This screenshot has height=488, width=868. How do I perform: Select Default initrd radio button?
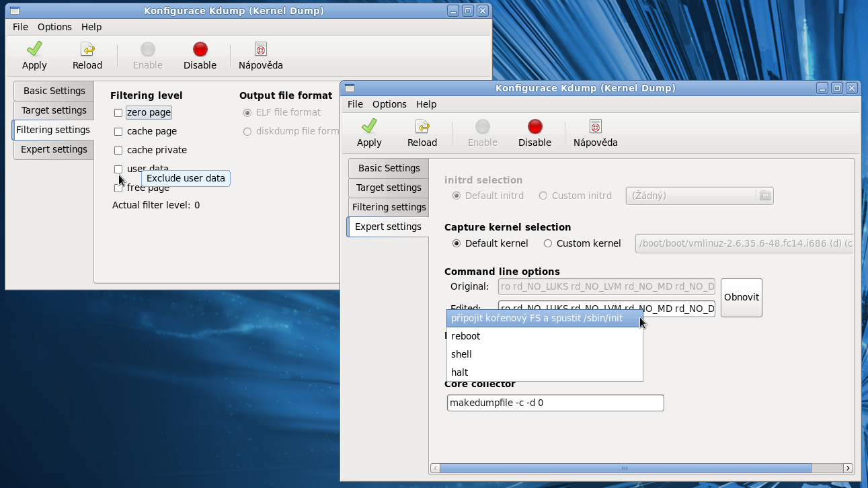[x=457, y=196]
